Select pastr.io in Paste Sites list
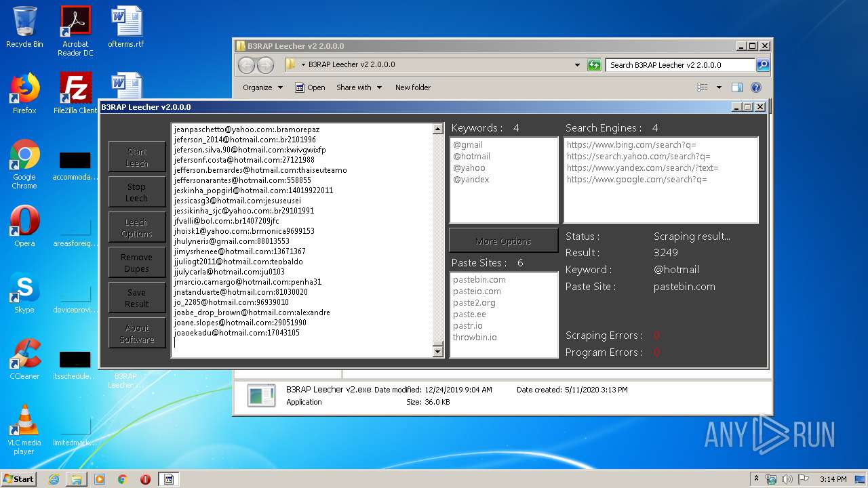The image size is (868, 488). tap(468, 326)
